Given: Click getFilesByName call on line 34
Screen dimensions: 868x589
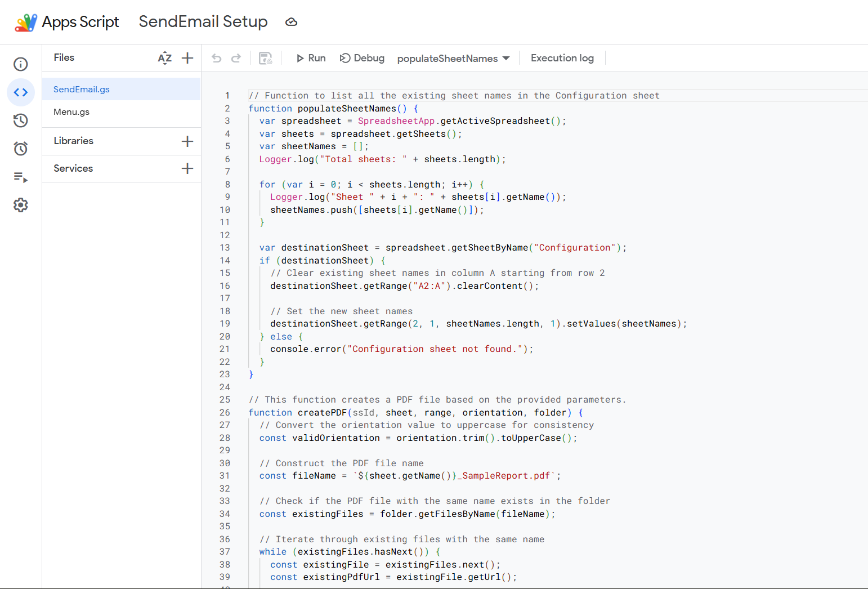Looking at the screenshot, I should click(x=457, y=514).
